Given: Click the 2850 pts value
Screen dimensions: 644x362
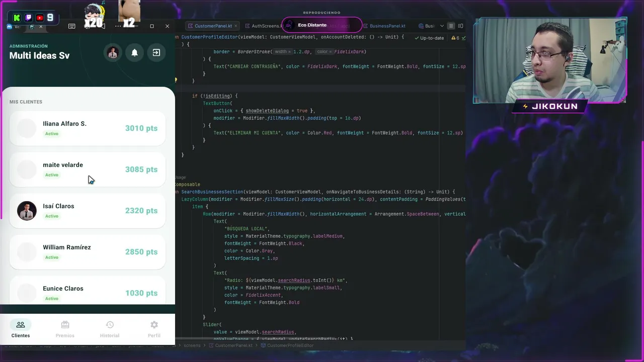Looking at the screenshot, I should 141,252.
